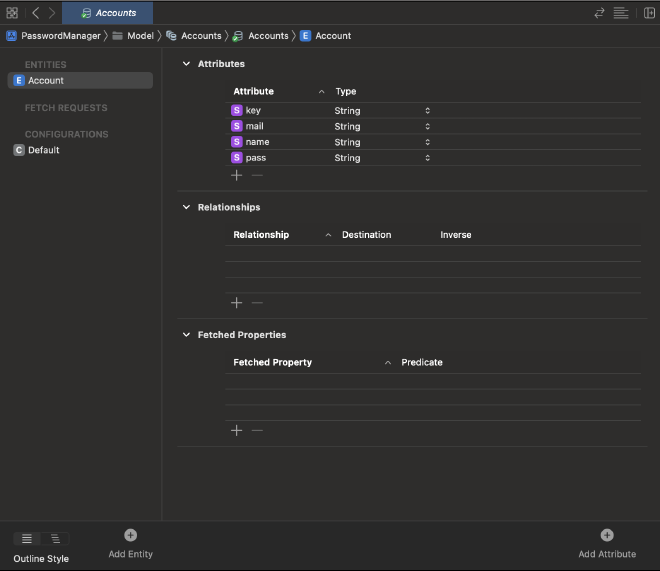Open the editor options lines icon
This screenshot has height=571, width=660.
(x=621, y=13)
